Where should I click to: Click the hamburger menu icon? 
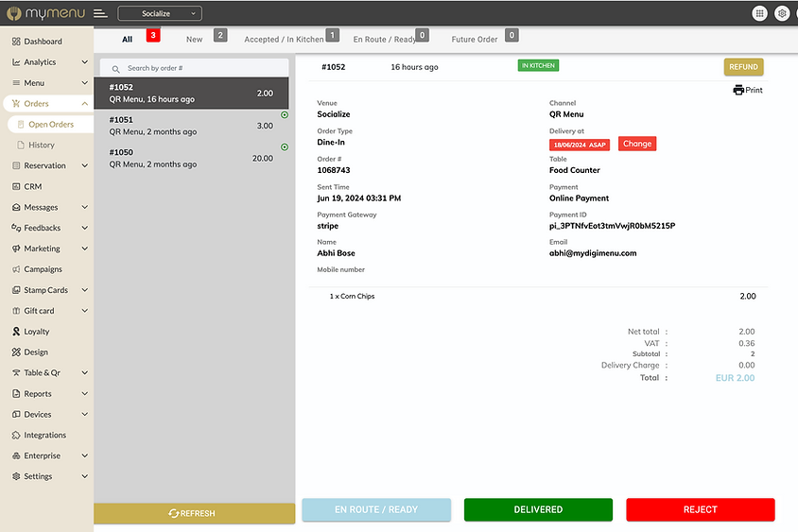point(100,13)
